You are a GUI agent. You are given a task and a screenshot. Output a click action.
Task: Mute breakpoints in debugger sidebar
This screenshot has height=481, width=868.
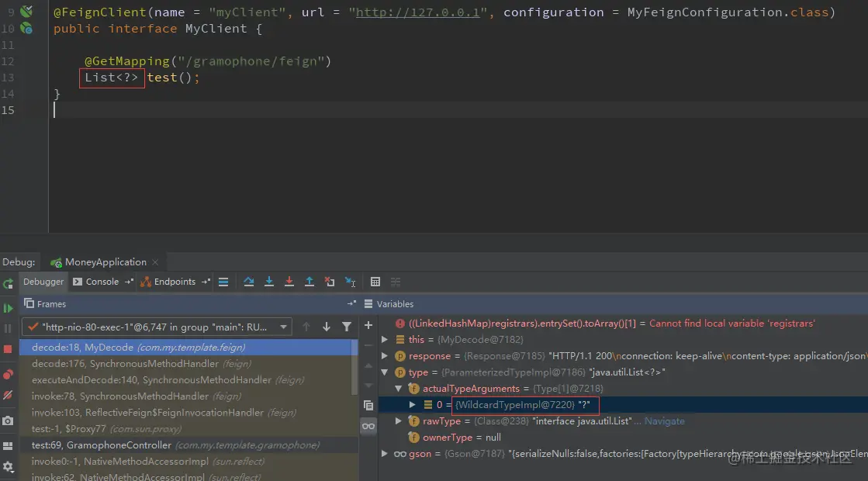8,395
